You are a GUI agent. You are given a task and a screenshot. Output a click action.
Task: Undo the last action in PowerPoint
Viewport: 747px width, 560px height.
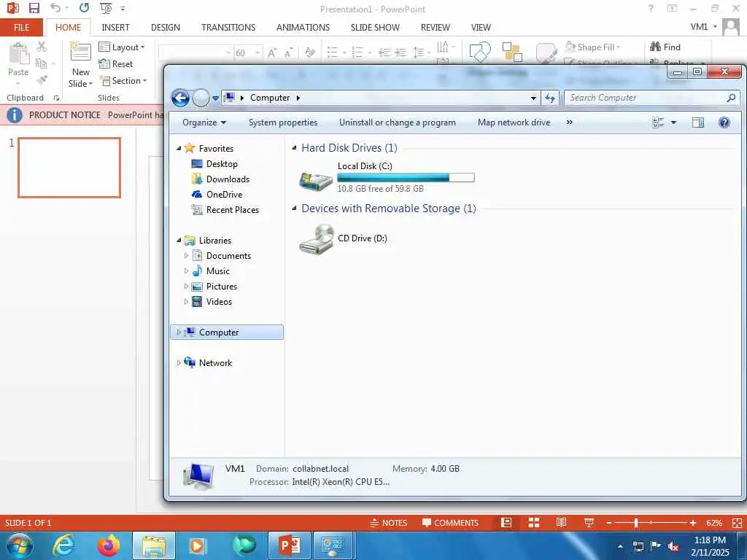(55, 8)
